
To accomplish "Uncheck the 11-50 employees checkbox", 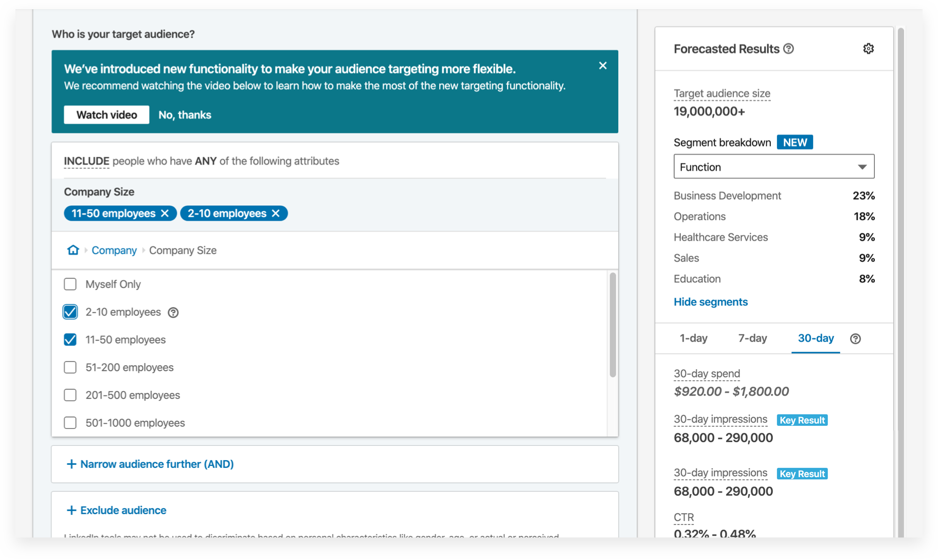I will pos(70,340).
